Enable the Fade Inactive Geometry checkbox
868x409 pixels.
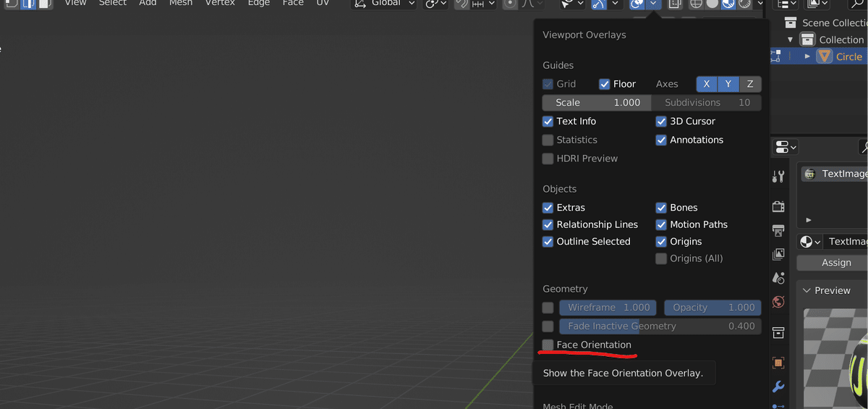(x=548, y=326)
